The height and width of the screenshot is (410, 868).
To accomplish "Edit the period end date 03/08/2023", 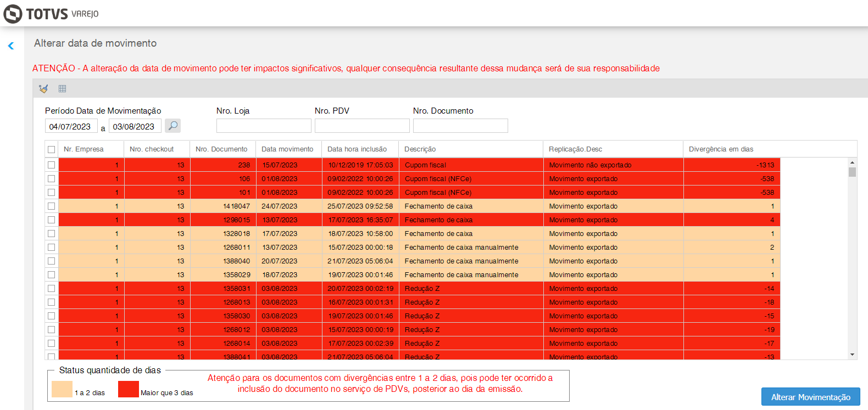I will pyautogui.click(x=135, y=126).
